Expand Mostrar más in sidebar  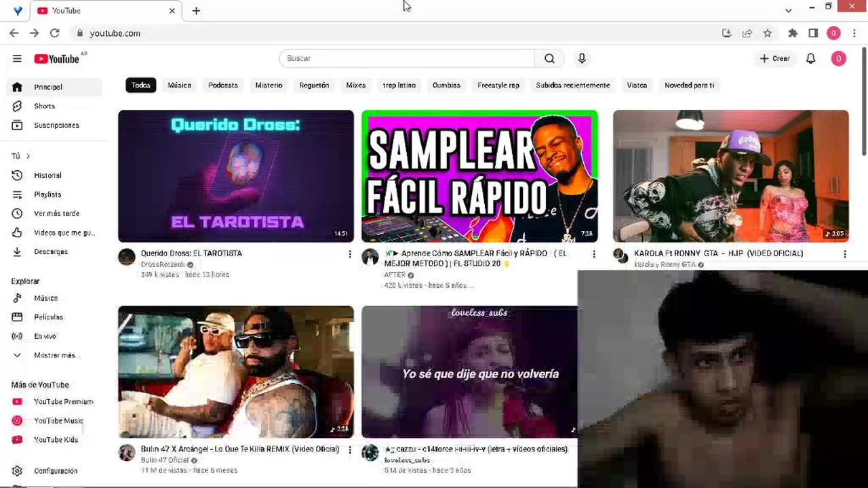(x=54, y=355)
